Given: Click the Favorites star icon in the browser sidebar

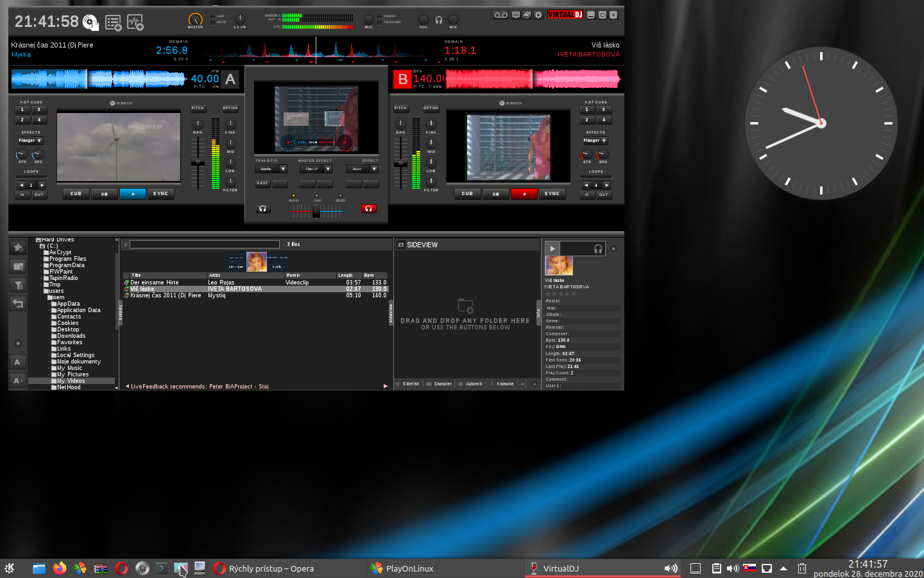Looking at the screenshot, I should click(x=18, y=247).
